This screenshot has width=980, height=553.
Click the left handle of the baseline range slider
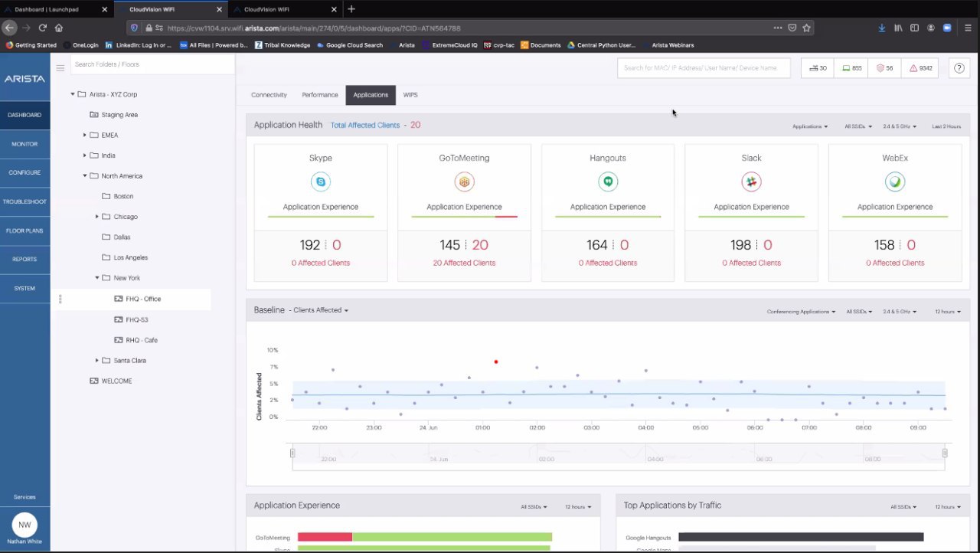292,453
